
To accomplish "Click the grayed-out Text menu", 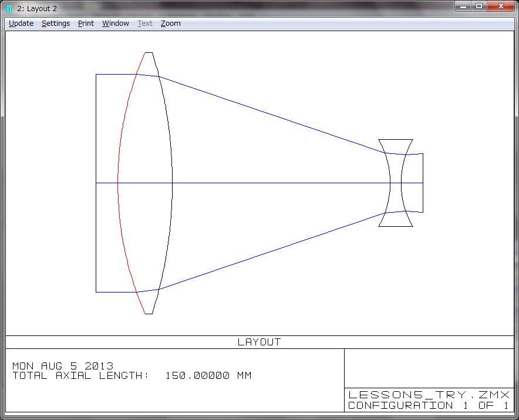I will click(145, 23).
